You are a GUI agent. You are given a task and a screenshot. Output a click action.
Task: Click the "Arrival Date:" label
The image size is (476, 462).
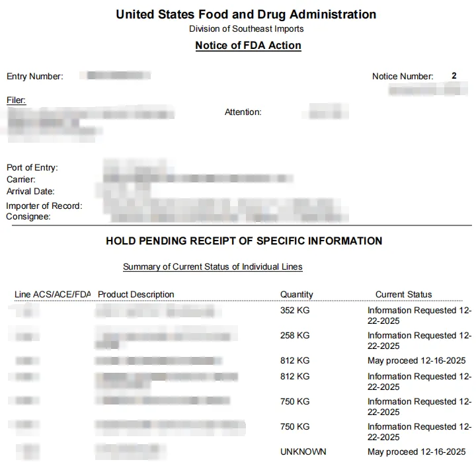(30, 192)
